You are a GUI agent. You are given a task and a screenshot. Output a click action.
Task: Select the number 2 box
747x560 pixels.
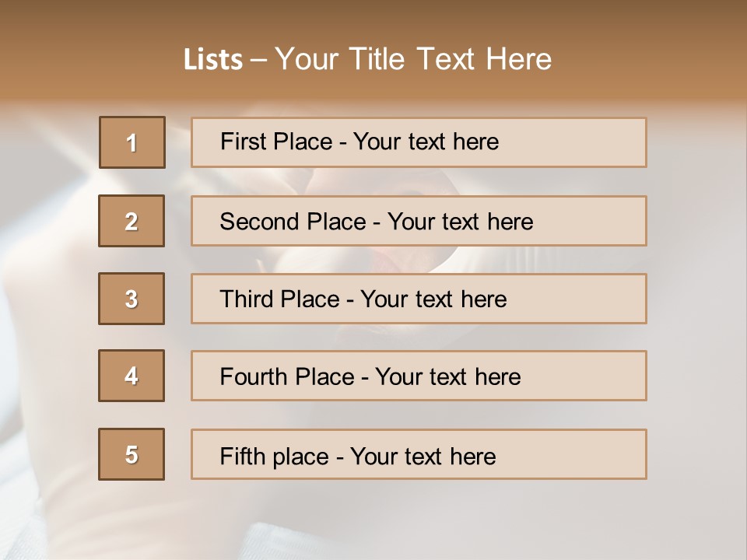tap(132, 221)
